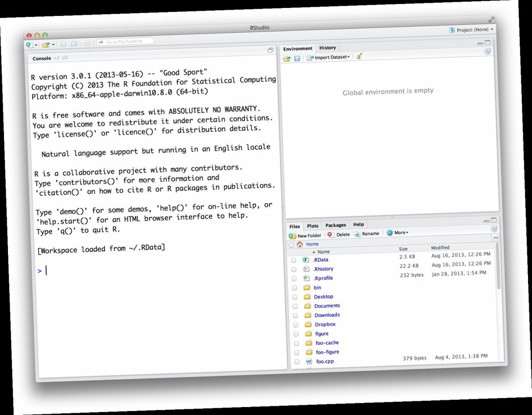Open the new file toolbar icon
The image size is (532, 415).
29,44
